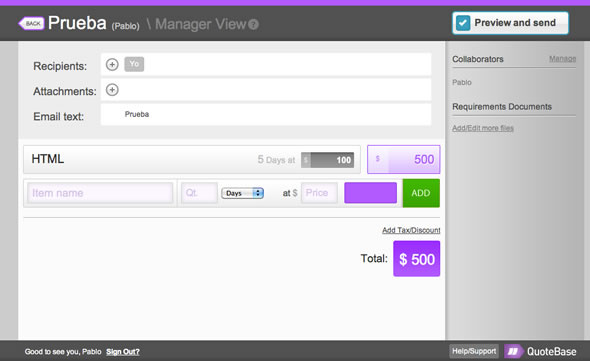This screenshot has height=361, width=590.
Task: Go back using the BACK arrow
Action: tap(32, 23)
